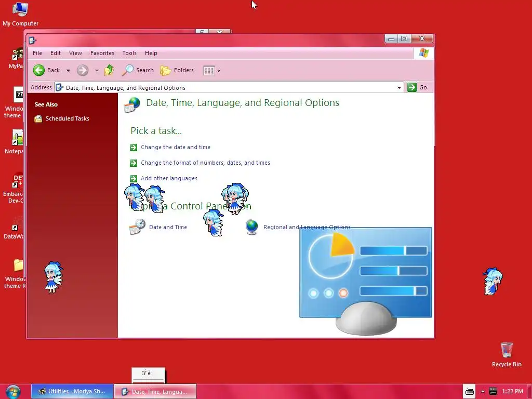Viewport: 532px width, 399px height.
Task: Open the Notepad desktop shortcut
Action: click(14, 142)
